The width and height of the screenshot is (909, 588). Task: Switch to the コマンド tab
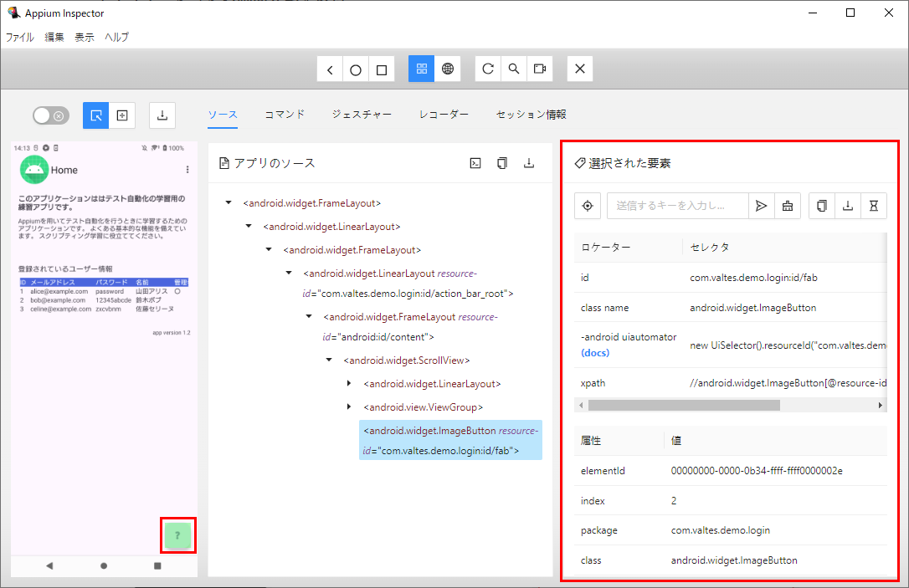click(285, 115)
